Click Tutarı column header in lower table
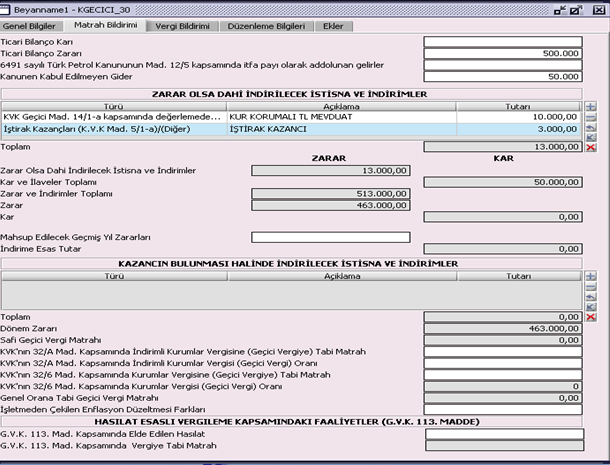 [519, 276]
